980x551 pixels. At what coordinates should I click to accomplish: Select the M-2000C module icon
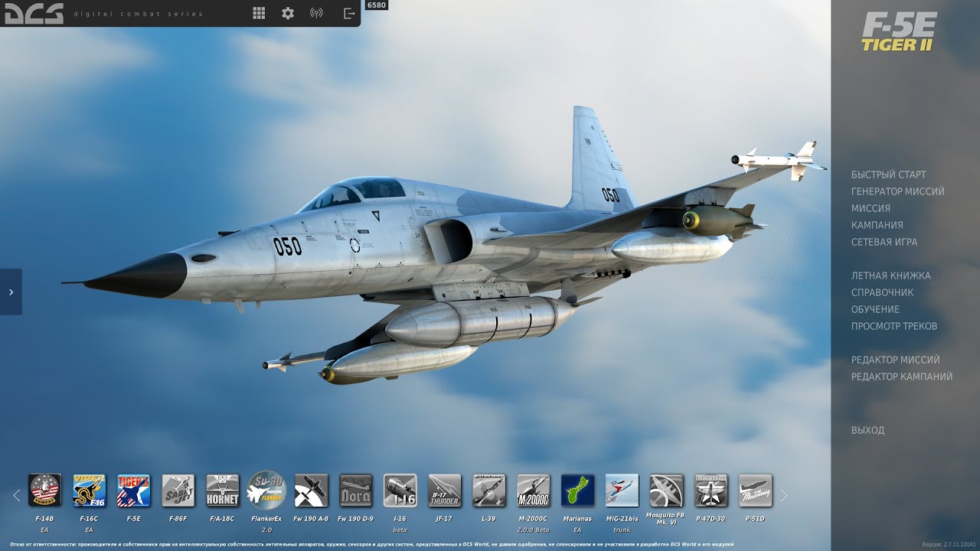point(533,490)
